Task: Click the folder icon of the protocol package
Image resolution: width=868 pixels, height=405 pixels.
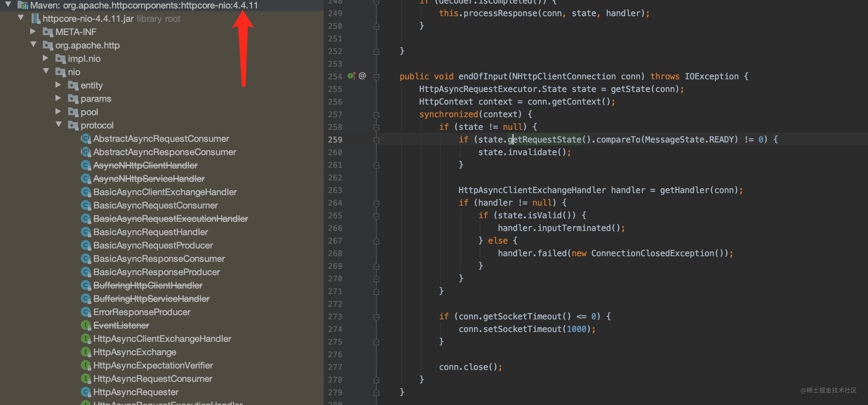Action: [73, 125]
